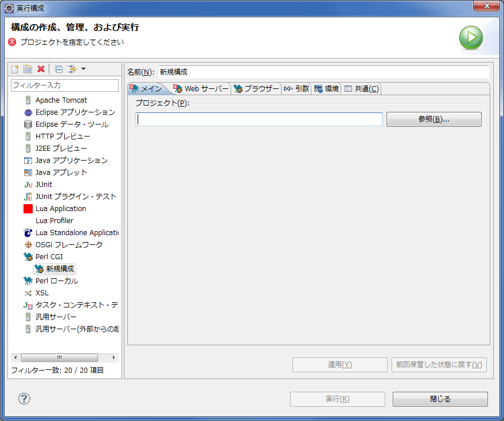
Task: Collapse all configurations in the tree
Action: [x=59, y=69]
